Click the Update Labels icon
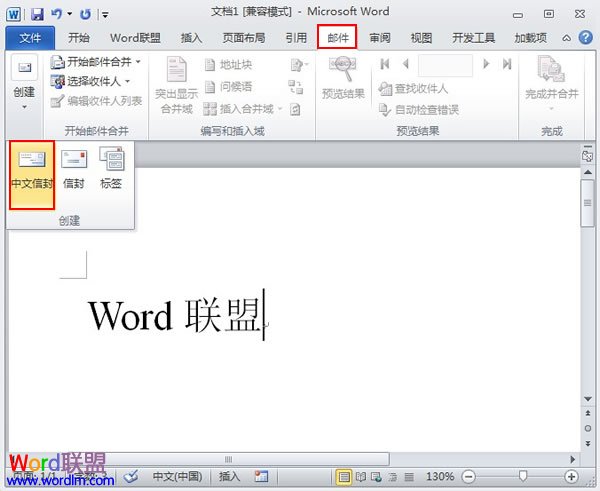The height and width of the screenshot is (491, 600). point(295,109)
